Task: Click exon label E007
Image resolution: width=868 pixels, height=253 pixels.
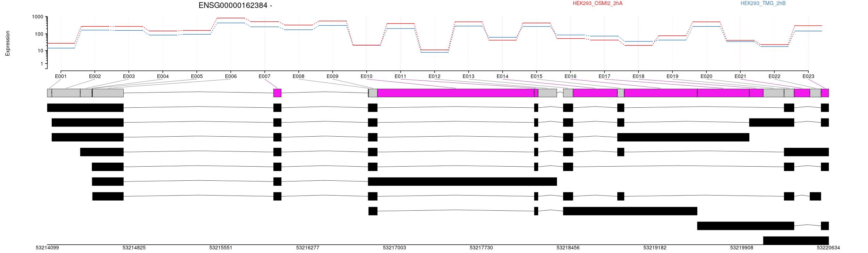Action: point(264,76)
